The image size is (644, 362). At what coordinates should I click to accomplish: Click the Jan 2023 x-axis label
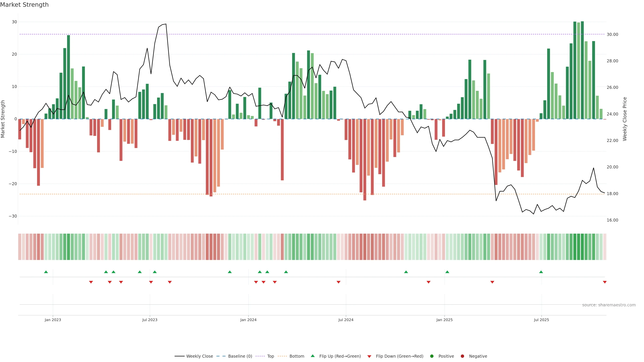click(53, 320)
